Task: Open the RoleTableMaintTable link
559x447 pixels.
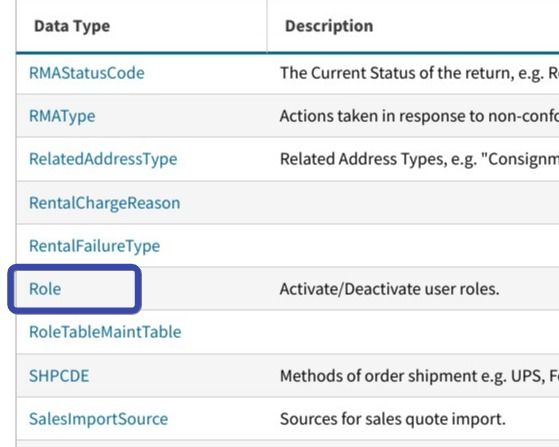Action: (x=105, y=332)
